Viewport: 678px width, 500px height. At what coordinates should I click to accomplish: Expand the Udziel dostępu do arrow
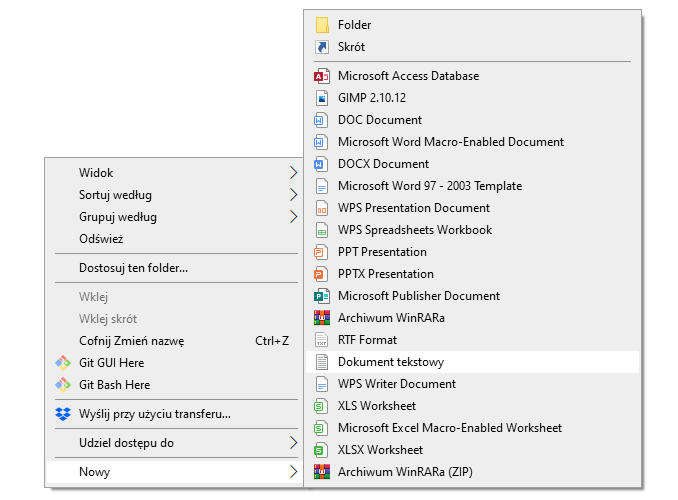coord(293,443)
